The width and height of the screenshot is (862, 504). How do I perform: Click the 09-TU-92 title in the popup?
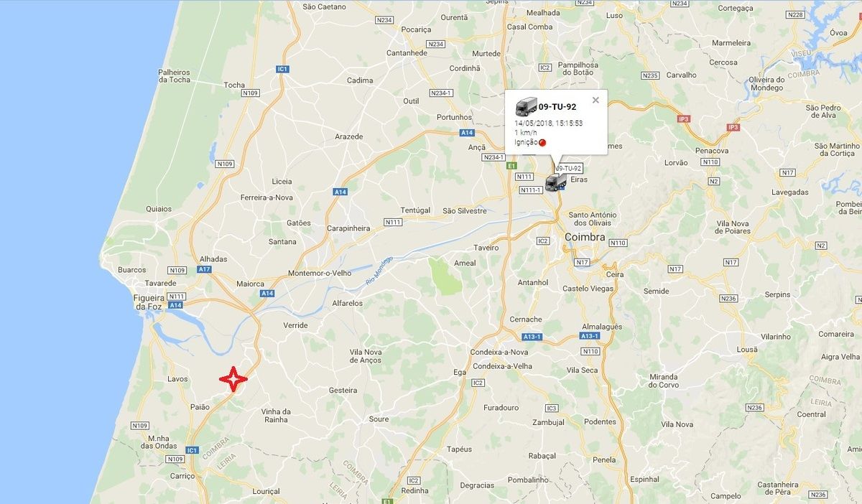[x=557, y=107]
